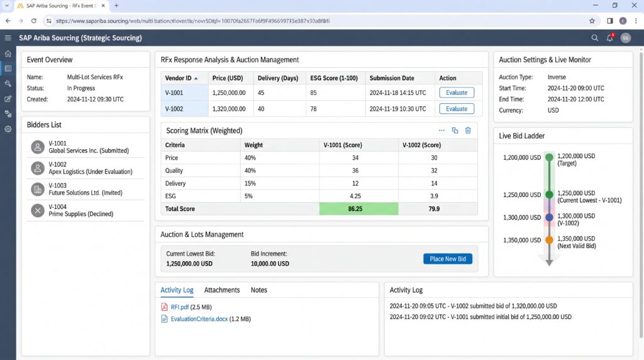Delete the Scoring Matrix with trash icon
Screen dimensions: 644x360
coord(468,130)
